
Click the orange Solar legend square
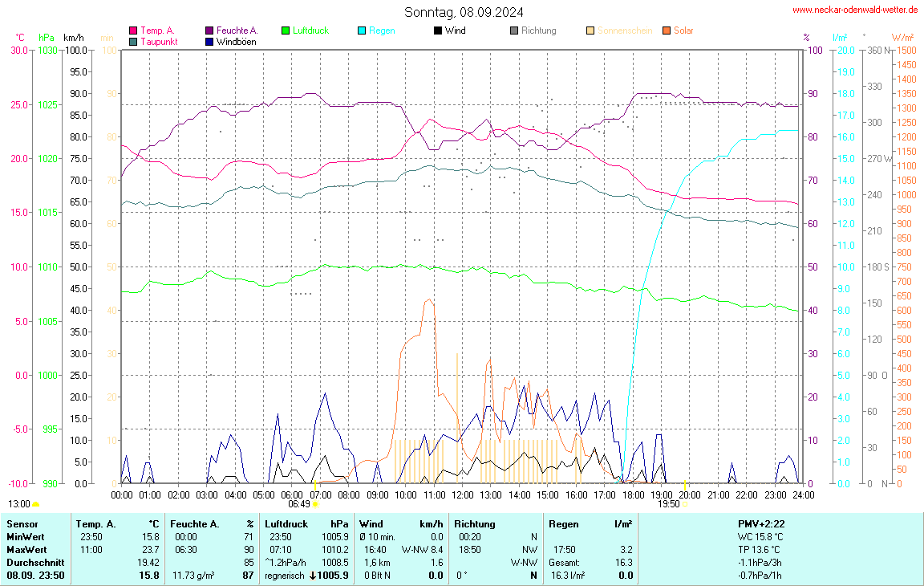(x=667, y=31)
